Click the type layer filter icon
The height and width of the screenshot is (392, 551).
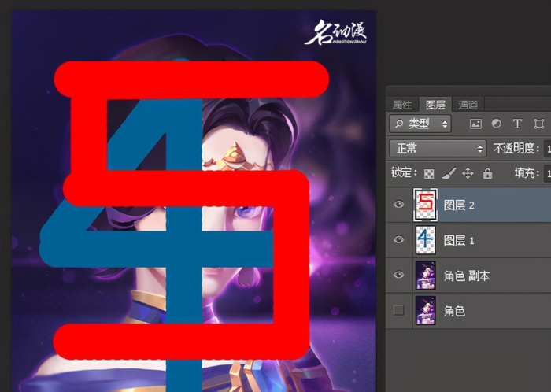click(x=517, y=124)
